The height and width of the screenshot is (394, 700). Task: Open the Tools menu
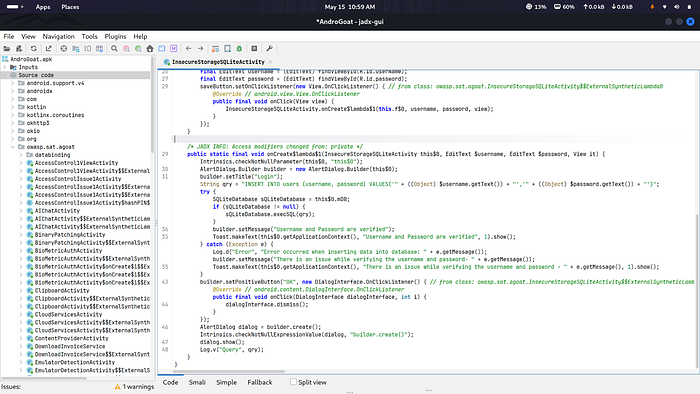click(89, 37)
